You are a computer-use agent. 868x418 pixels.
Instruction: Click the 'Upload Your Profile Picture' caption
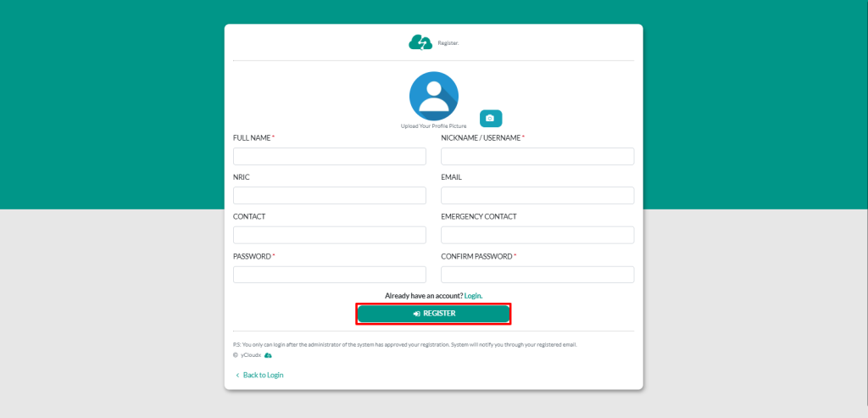pos(433,126)
